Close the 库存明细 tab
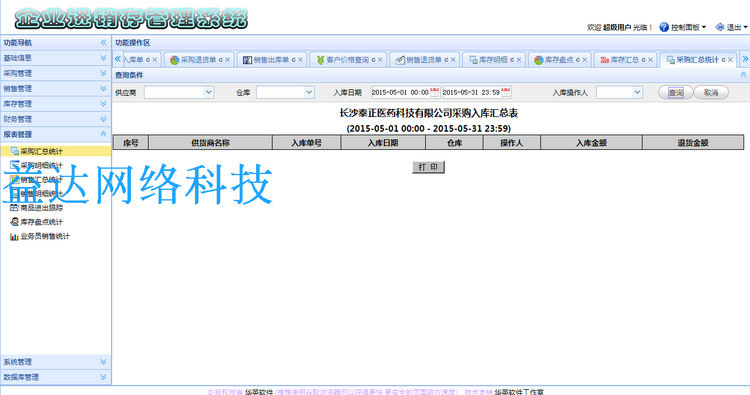Image resolution: width=750 pixels, height=395 pixels. point(519,60)
